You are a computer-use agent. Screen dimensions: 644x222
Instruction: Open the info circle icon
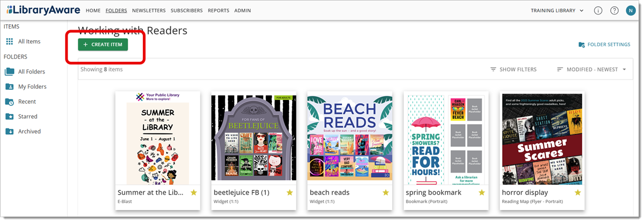point(598,11)
